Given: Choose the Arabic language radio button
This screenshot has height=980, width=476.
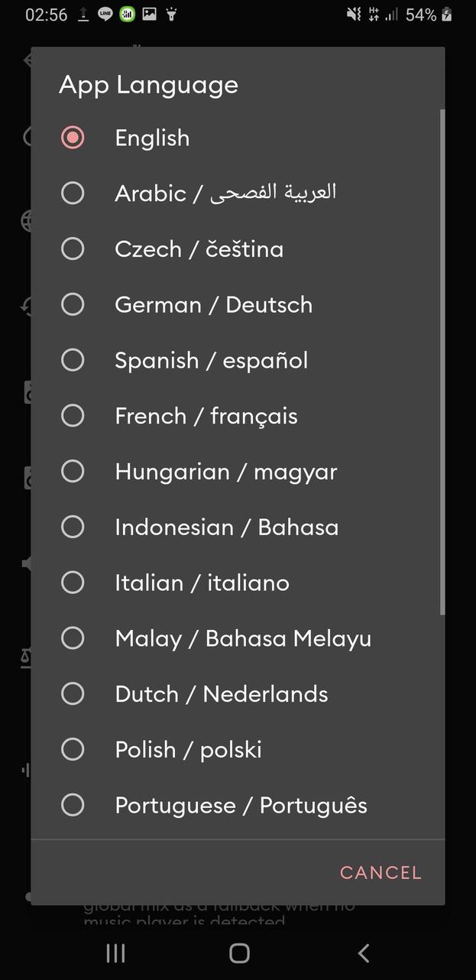Looking at the screenshot, I should click(x=73, y=193).
